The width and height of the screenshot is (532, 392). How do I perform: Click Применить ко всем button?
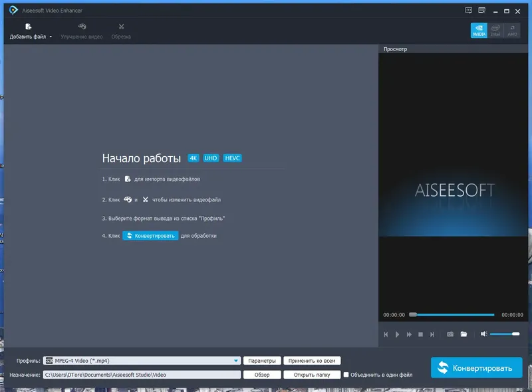click(x=313, y=361)
